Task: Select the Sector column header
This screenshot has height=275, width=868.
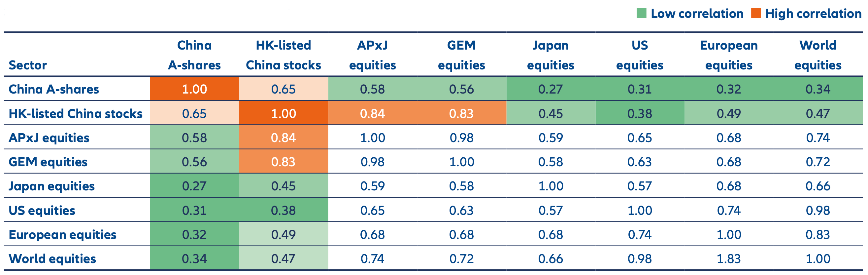Action: click(28, 65)
